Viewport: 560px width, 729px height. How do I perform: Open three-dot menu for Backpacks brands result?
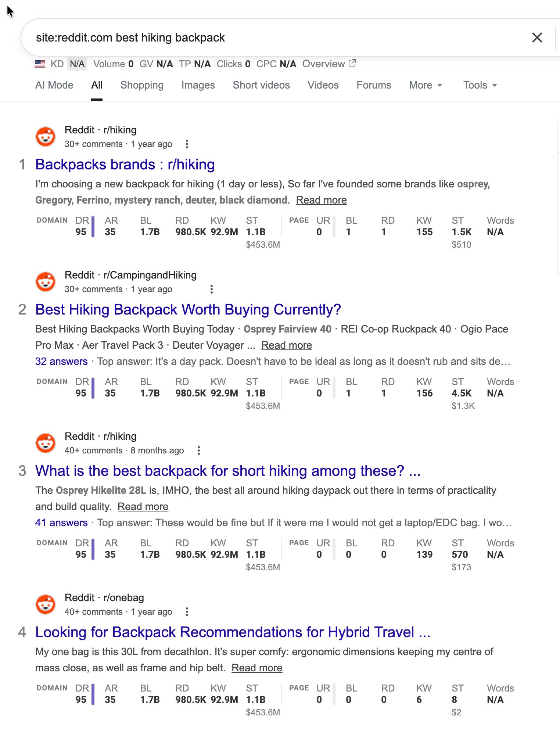coord(187,144)
